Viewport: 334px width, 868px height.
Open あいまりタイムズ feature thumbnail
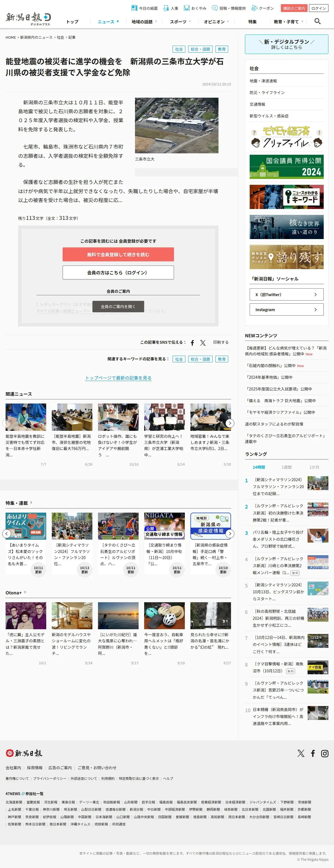pos(26,526)
